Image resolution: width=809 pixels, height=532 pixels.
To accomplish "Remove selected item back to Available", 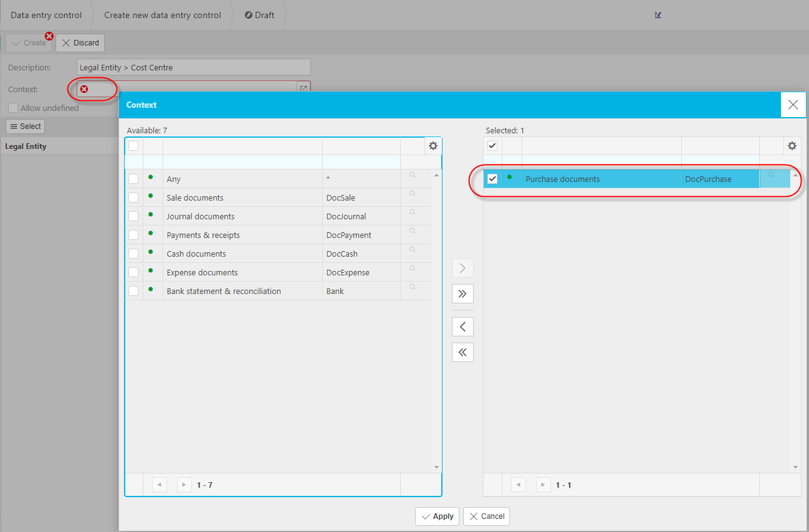I will [x=462, y=327].
